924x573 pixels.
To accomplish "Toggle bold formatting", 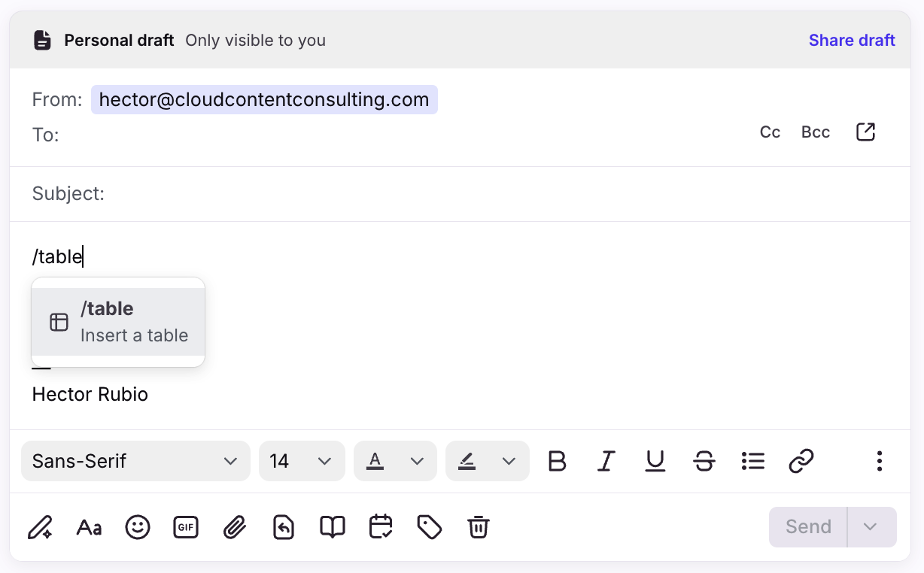I will pyautogui.click(x=557, y=461).
